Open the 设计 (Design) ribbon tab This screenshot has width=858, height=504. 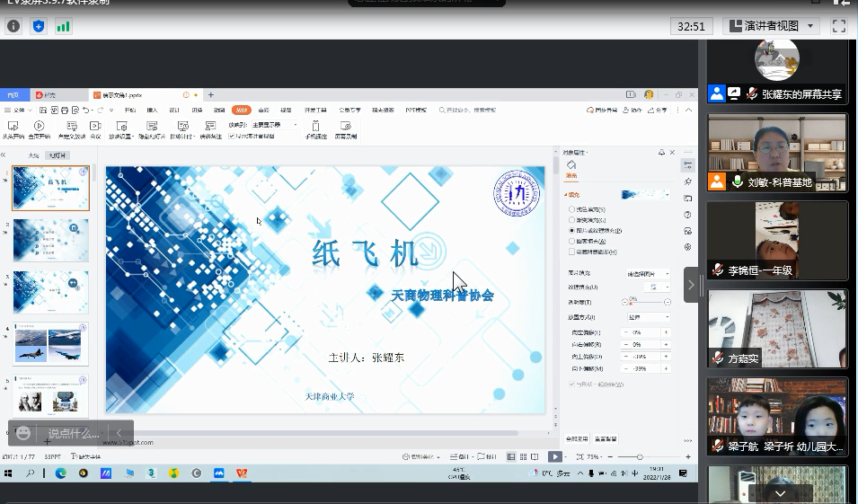pos(174,110)
